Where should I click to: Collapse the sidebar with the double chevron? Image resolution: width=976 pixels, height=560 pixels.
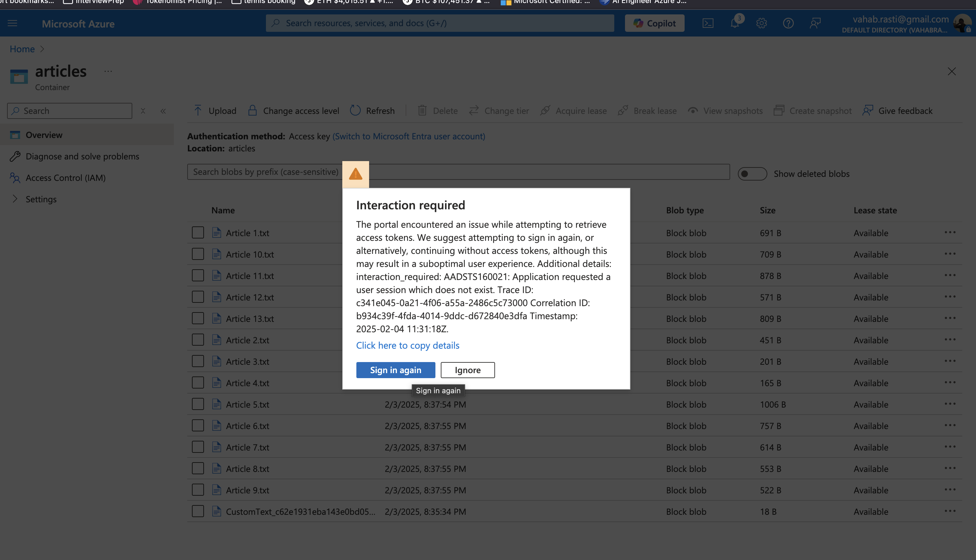coord(163,111)
